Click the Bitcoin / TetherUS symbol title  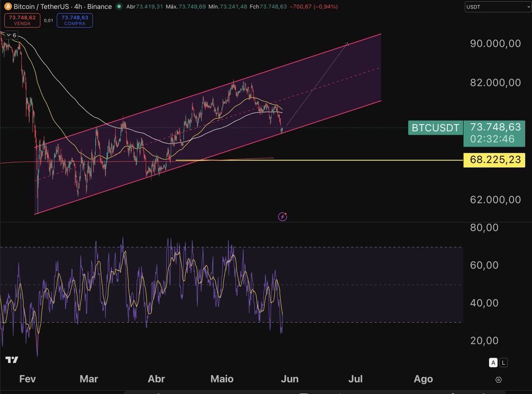[41, 7]
